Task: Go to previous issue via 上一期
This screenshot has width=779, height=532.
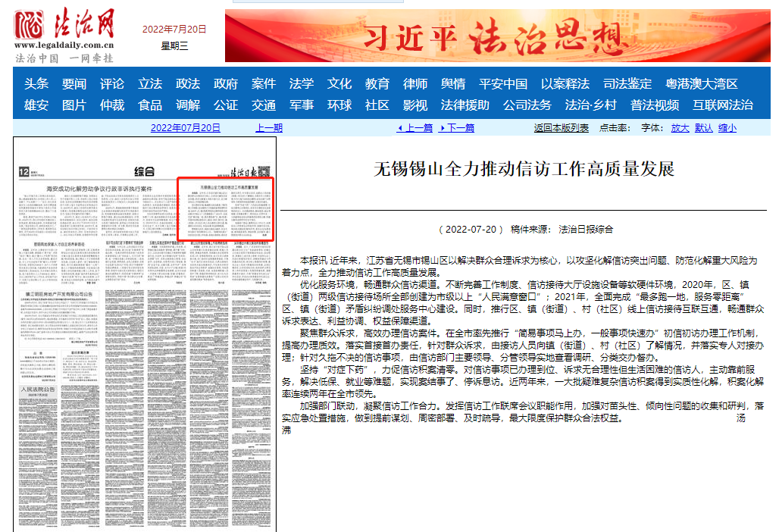Action: click(x=269, y=128)
